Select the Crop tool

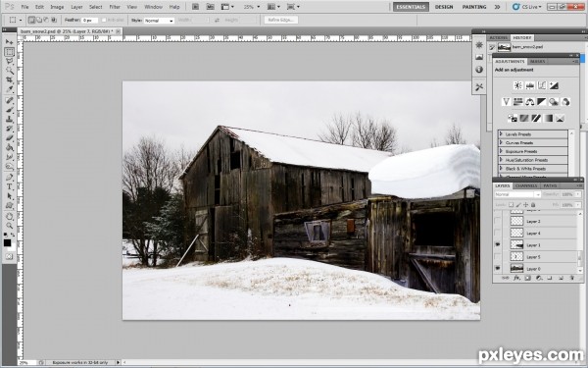[10, 80]
